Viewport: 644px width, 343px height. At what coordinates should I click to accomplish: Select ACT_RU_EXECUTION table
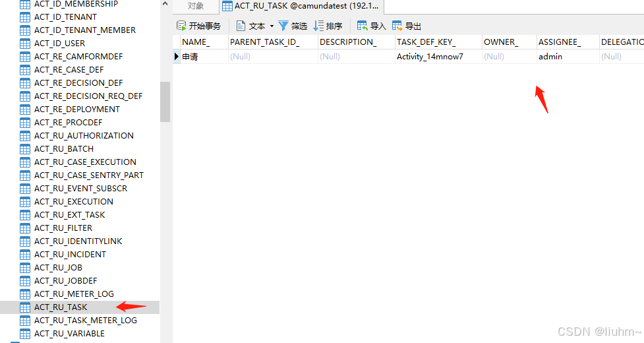pyautogui.click(x=74, y=202)
